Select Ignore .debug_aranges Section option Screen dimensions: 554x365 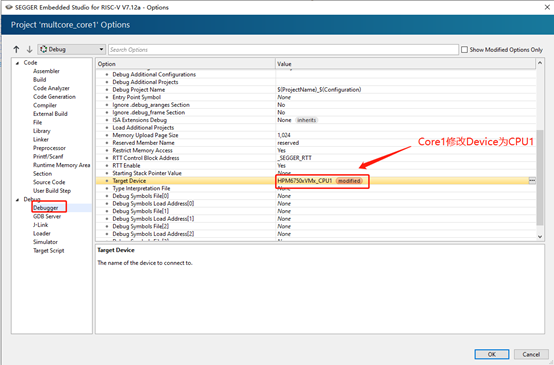[151, 105]
